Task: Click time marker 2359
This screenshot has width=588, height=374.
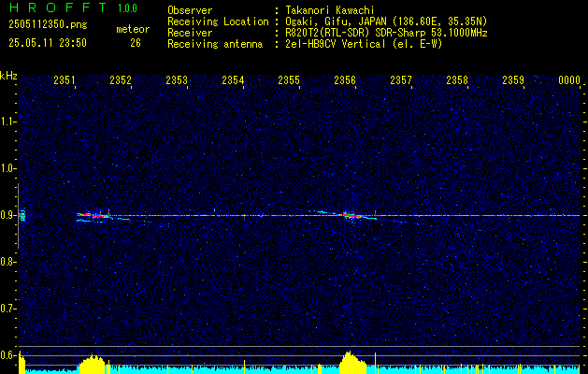Action: [513, 79]
